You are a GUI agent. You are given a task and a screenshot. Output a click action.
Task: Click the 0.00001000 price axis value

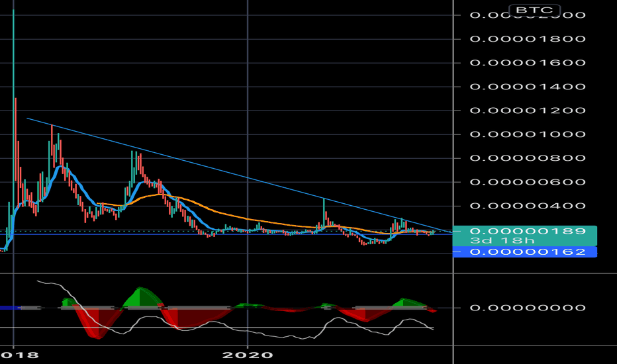pos(528,134)
